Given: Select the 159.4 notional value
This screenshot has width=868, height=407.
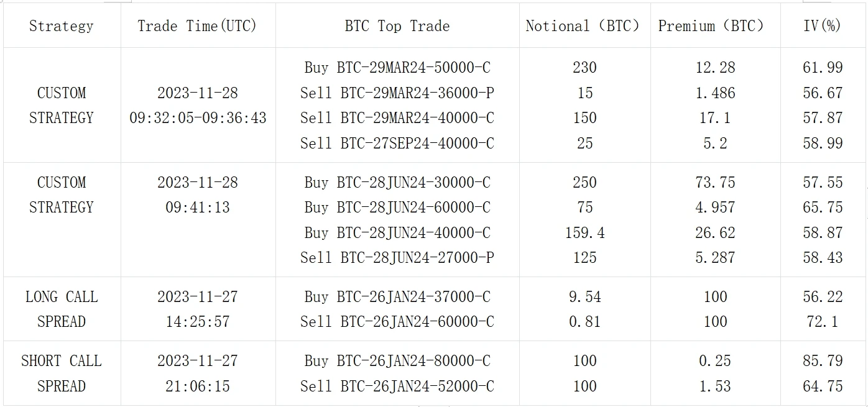Looking at the screenshot, I should coord(584,232).
